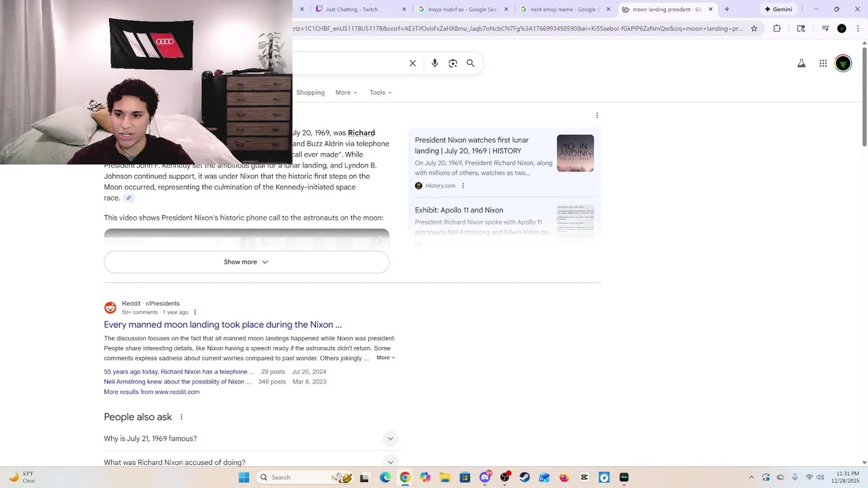The image size is (868, 488).
Task: Expand 'Why is July 21, 1969 famous?'
Action: 251,439
